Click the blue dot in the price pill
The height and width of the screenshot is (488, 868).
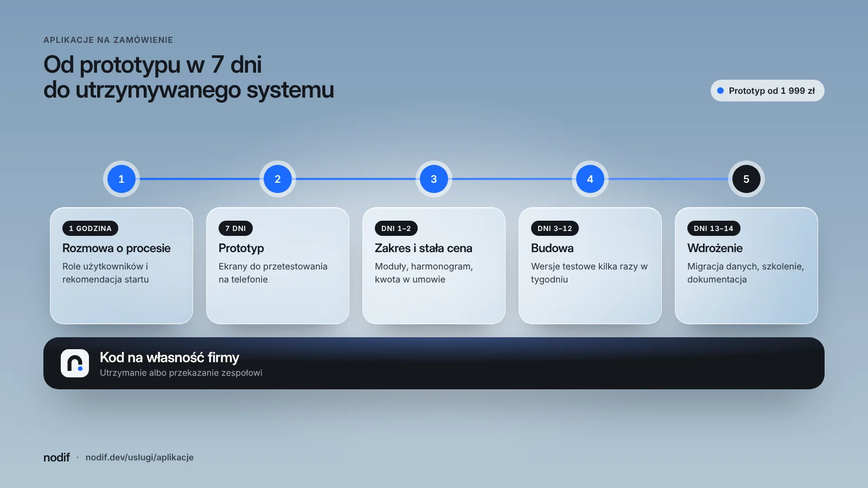720,91
